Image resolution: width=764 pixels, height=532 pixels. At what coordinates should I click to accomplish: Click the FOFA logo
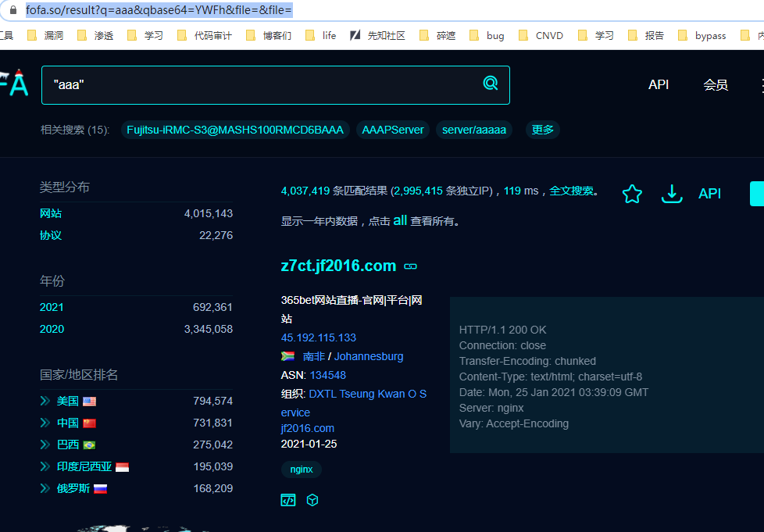pyautogui.click(x=14, y=84)
